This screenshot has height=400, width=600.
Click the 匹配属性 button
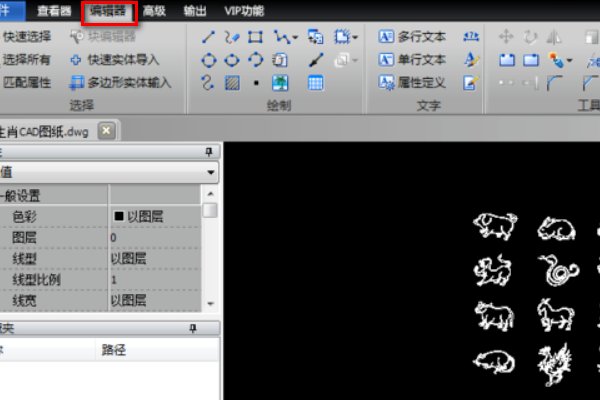click(x=27, y=82)
